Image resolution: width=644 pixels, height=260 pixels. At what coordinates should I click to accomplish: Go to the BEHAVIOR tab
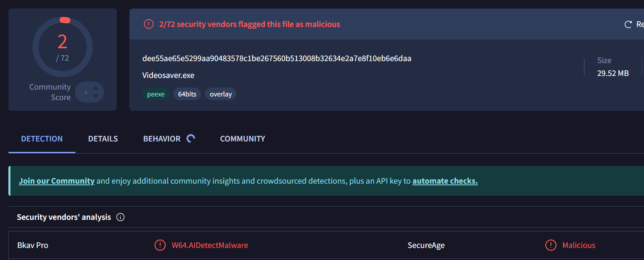tap(162, 139)
